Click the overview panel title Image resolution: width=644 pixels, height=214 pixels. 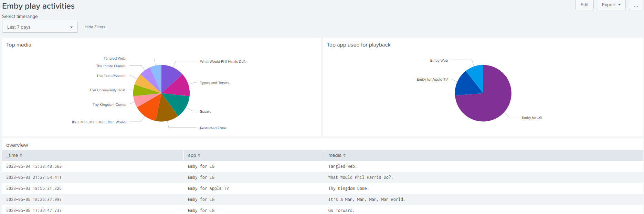point(17,145)
